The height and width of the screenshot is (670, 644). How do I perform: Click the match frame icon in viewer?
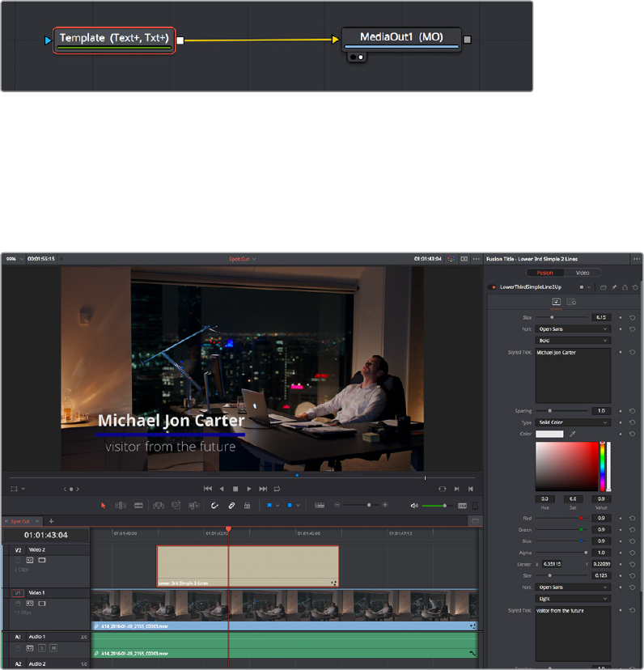tap(443, 489)
